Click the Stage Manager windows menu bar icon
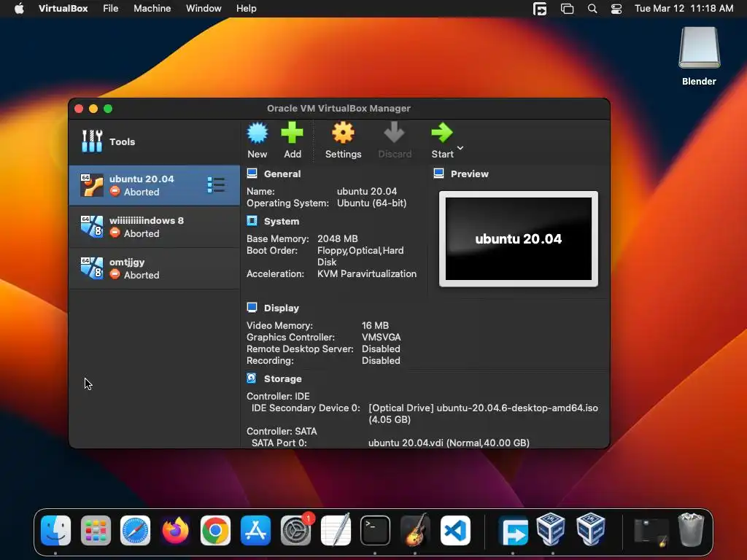Viewport: 747px width, 560px height. coord(567,9)
